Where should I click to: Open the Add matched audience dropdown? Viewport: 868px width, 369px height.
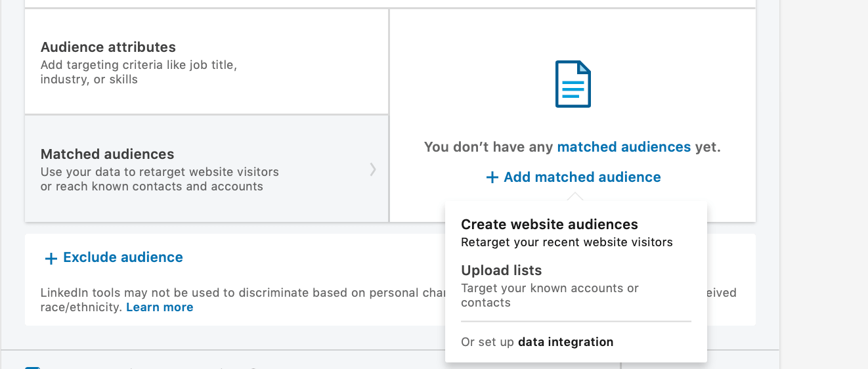tap(582, 177)
